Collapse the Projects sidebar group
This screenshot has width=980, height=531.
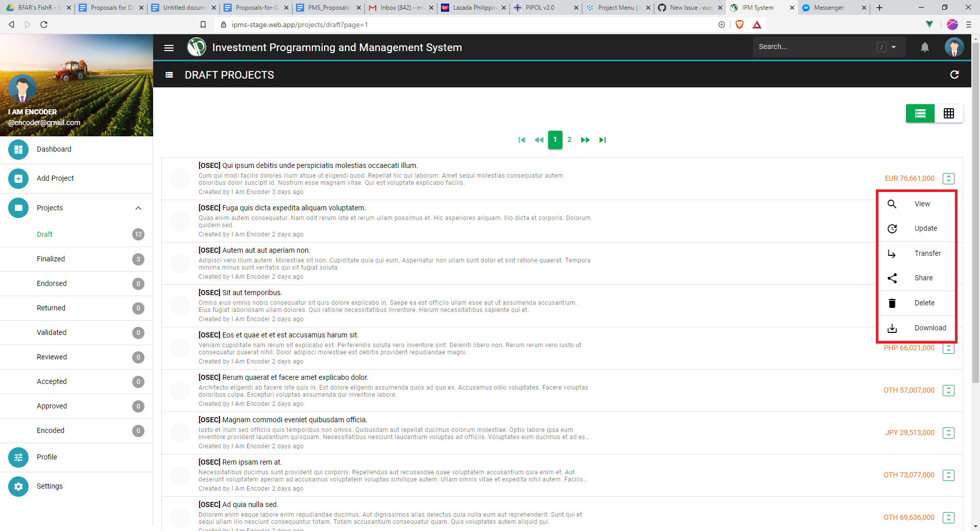click(138, 208)
